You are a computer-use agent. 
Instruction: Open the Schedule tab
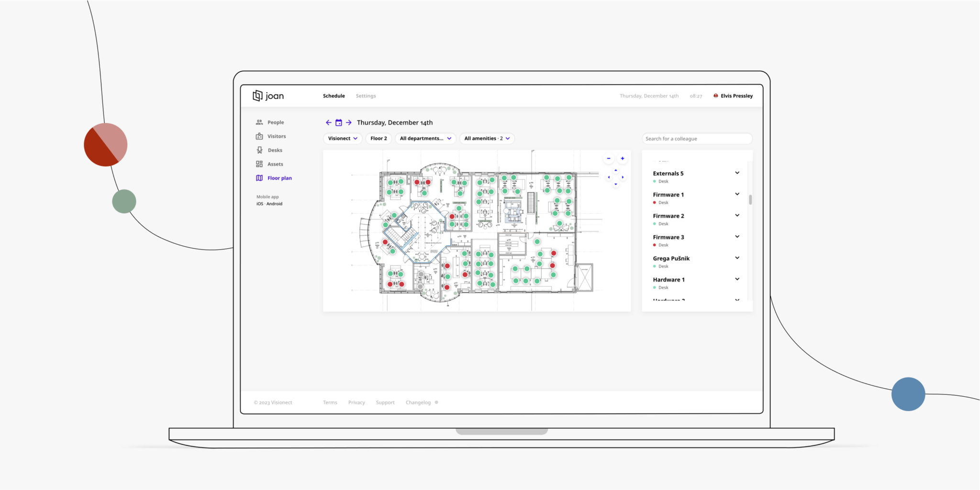point(334,96)
